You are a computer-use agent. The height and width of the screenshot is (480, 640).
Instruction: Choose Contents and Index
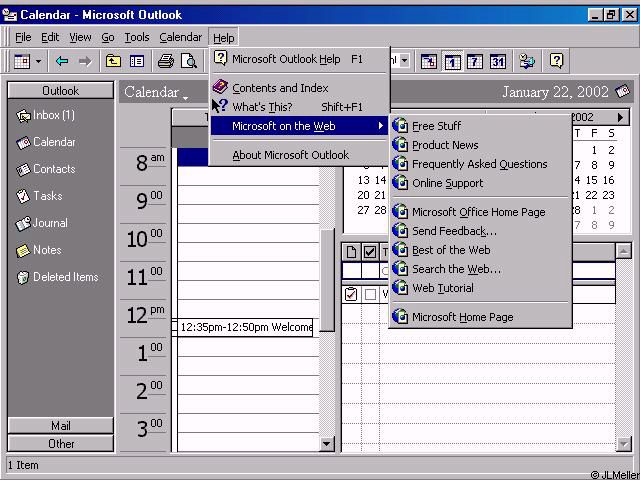(299, 88)
